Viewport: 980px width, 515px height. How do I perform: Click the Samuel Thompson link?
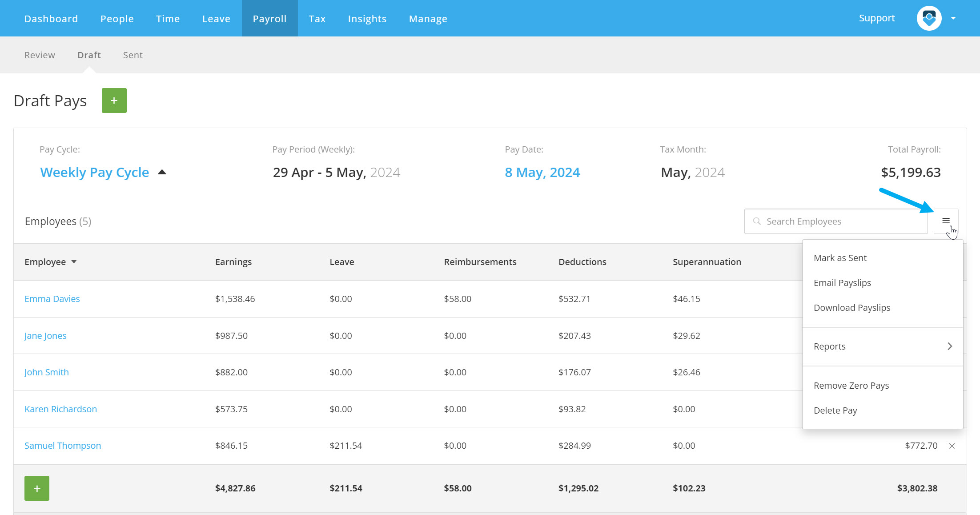click(63, 446)
